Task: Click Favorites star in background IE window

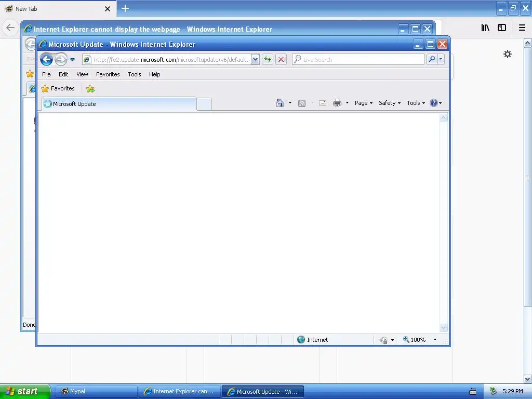Action: coord(30,74)
